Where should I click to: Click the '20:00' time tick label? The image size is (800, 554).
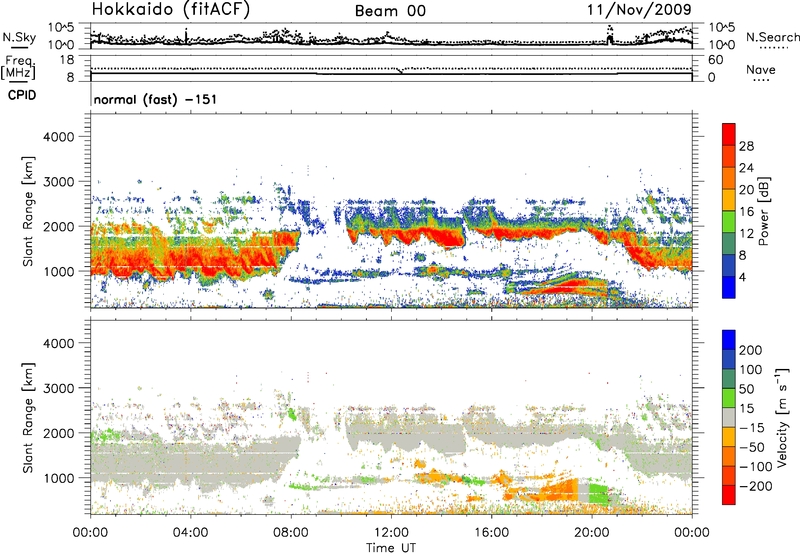coord(592,533)
